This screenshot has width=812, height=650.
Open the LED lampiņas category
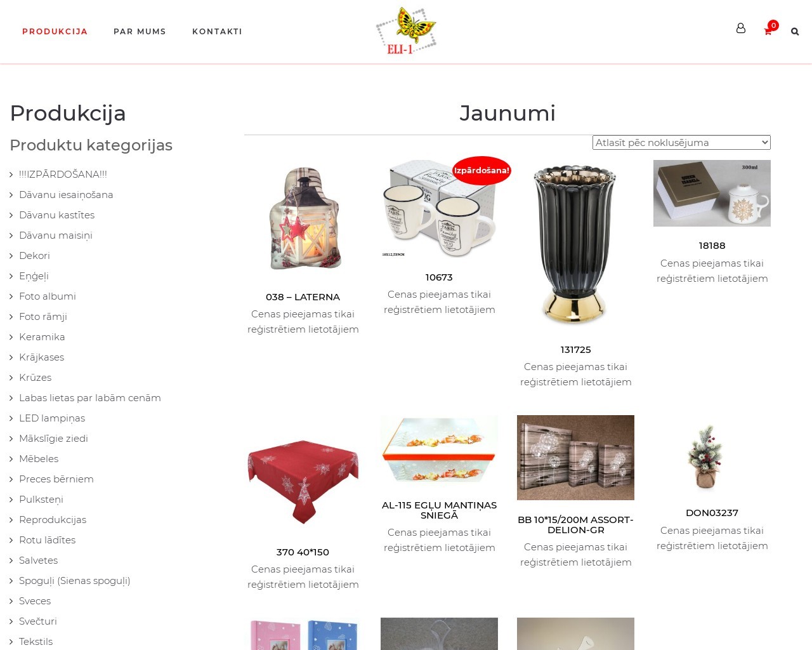coord(52,418)
